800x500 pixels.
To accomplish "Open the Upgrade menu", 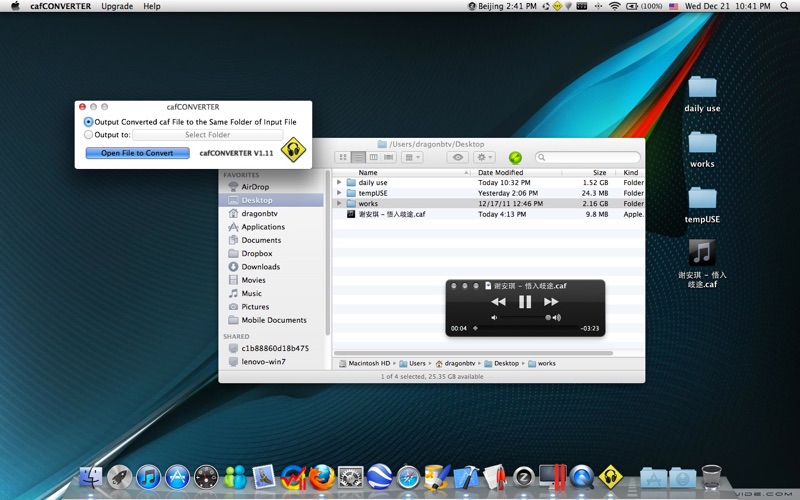I will pyautogui.click(x=117, y=6).
